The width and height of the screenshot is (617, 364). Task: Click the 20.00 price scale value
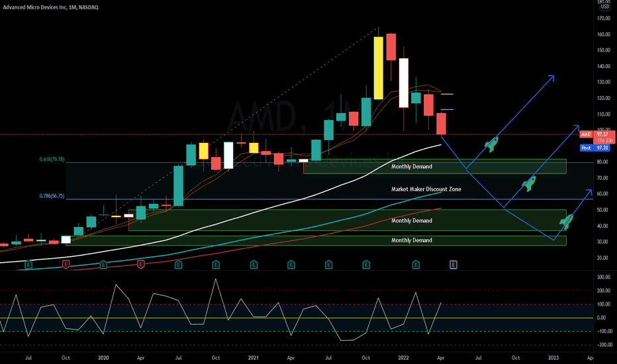coord(602,258)
